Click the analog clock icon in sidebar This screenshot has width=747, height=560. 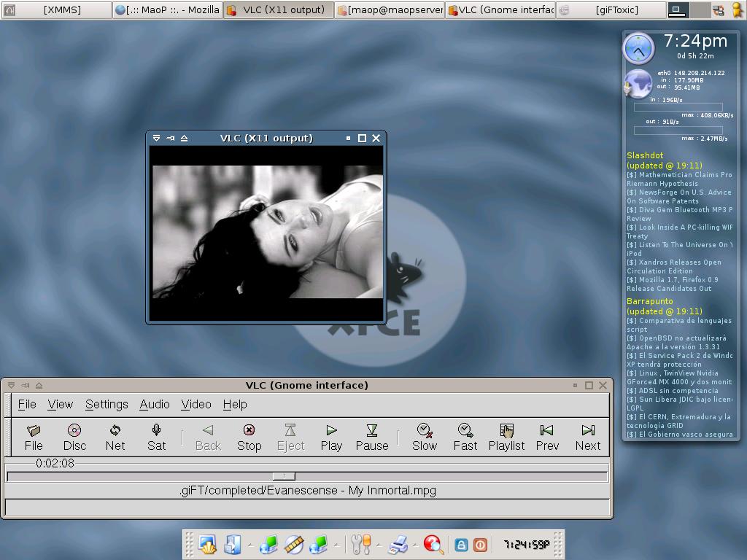pos(638,49)
